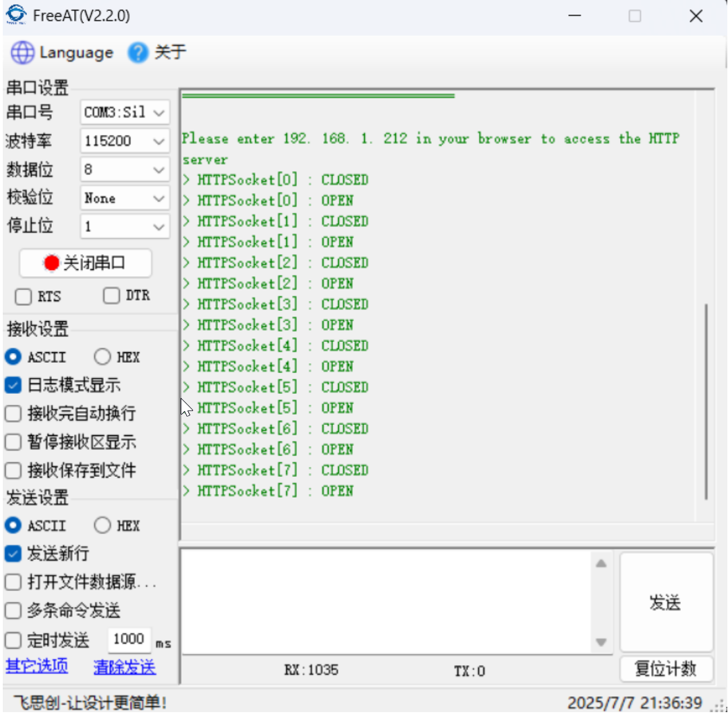Click the 发送 send button
This screenshot has height=717, width=728.
click(666, 602)
